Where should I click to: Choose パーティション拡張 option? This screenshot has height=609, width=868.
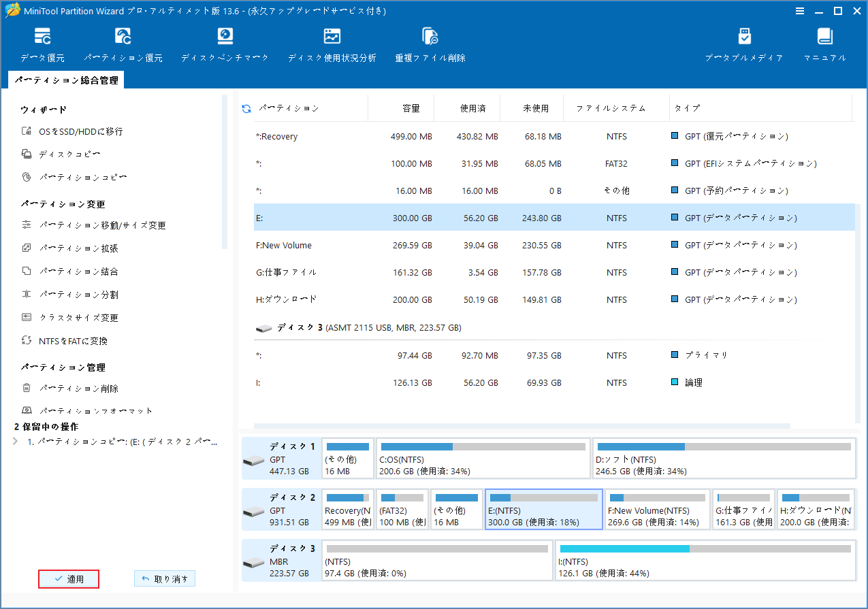coord(70,248)
